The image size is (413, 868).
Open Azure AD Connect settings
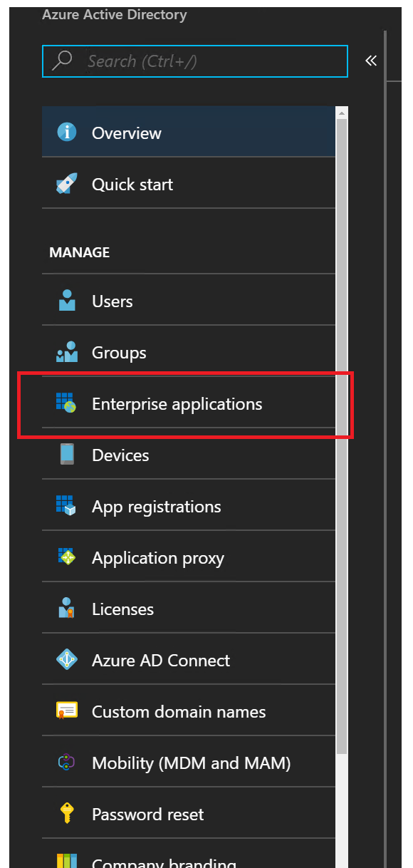click(189, 659)
